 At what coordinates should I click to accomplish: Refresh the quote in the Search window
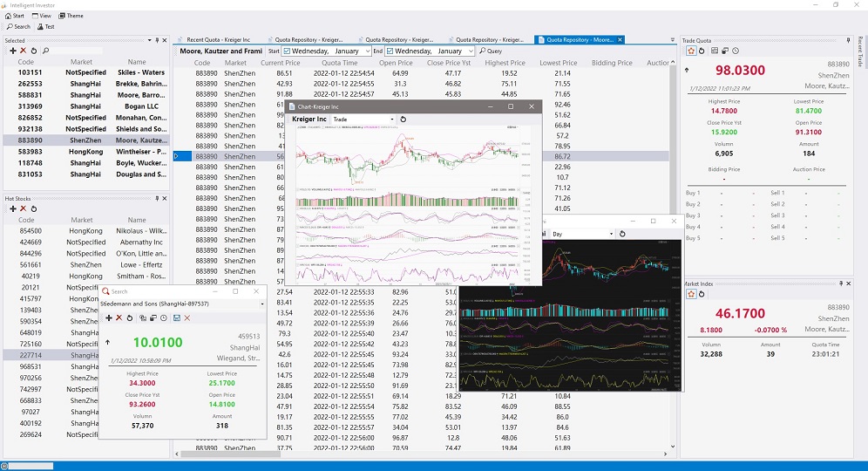[130, 318]
